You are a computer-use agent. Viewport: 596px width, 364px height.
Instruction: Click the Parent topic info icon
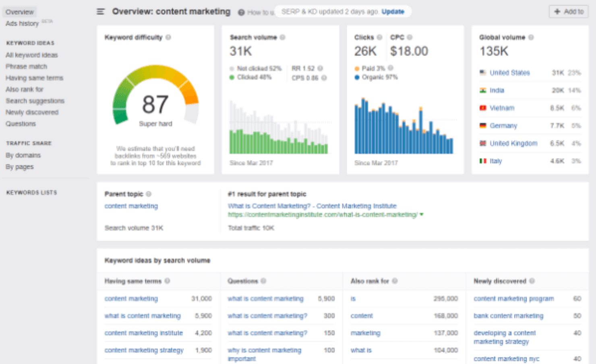[149, 194]
